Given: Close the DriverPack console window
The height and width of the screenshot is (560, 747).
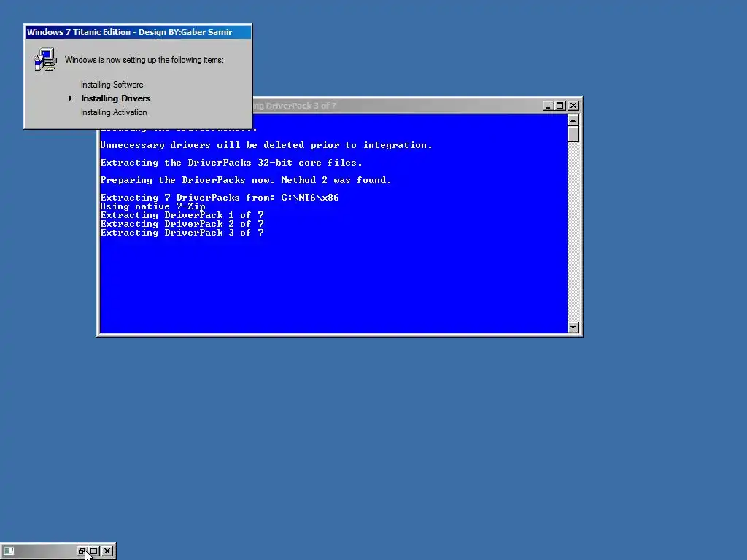Looking at the screenshot, I should pyautogui.click(x=573, y=106).
